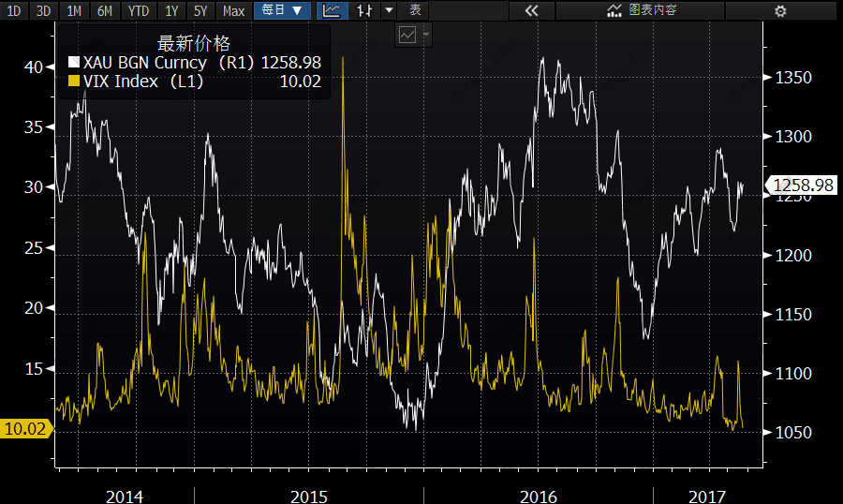This screenshot has width=843, height=504.
Task: Click the XAU BGN Curncy legend label
Action: [x=169, y=63]
